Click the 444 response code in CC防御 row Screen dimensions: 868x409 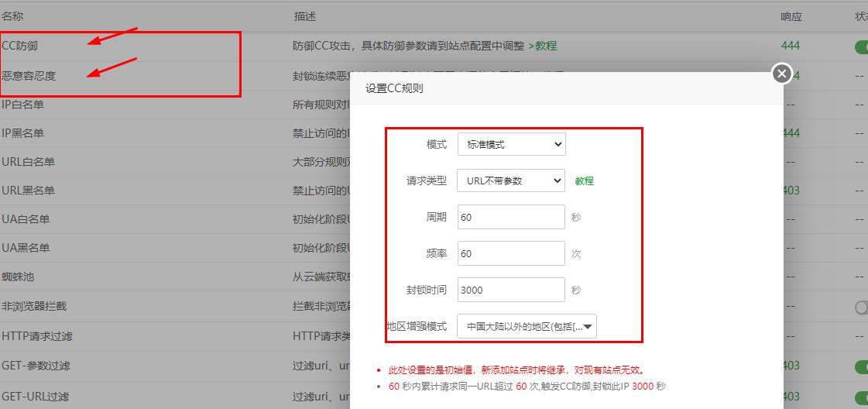click(x=791, y=46)
